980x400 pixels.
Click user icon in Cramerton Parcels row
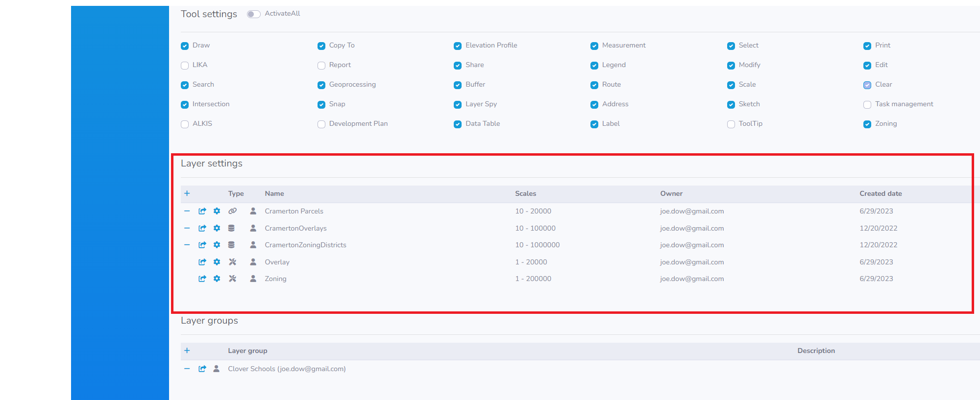pyautogui.click(x=253, y=211)
